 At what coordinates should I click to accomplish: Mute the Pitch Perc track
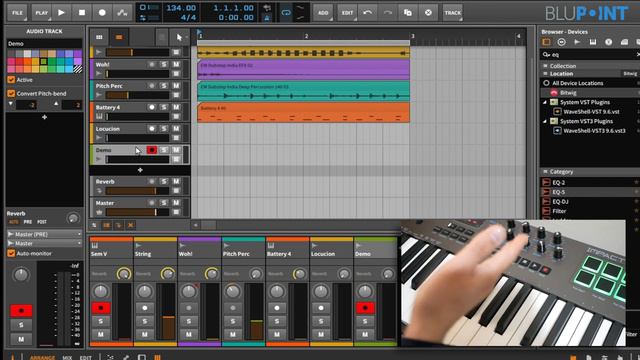click(x=176, y=86)
